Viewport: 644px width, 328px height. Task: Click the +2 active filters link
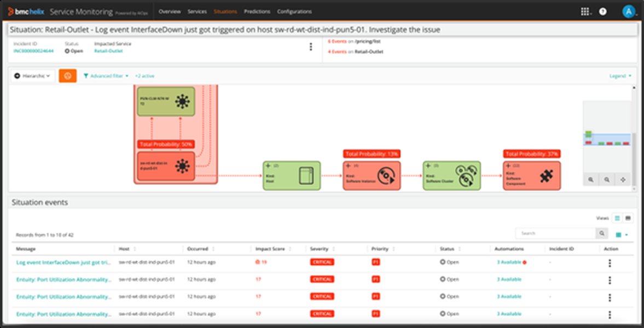pos(144,76)
